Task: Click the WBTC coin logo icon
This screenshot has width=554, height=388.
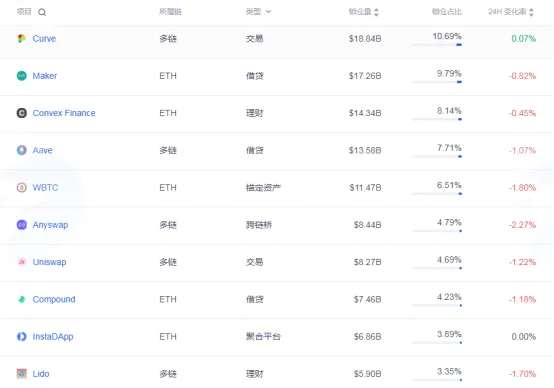Action: (22, 187)
